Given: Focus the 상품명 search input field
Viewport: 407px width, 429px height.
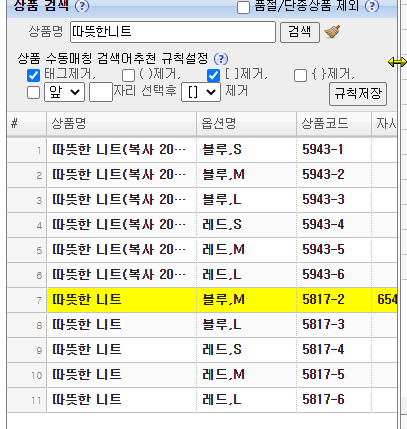Looking at the screenshot, I should click(173, 32).
